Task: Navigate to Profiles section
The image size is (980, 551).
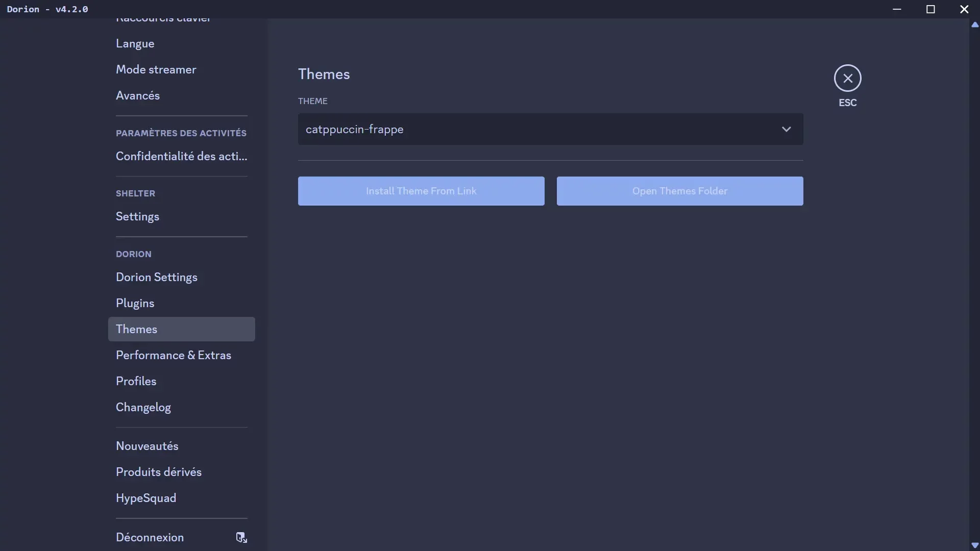Action: 136,381
